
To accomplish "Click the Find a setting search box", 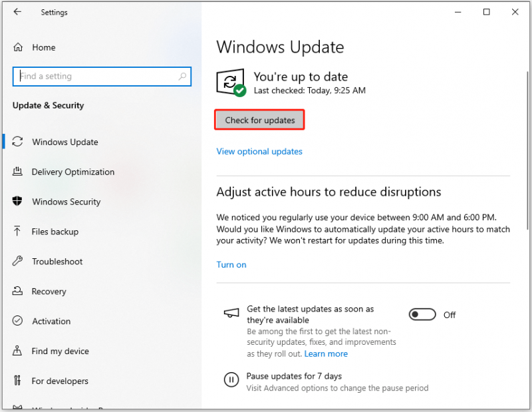I will 102,76.
